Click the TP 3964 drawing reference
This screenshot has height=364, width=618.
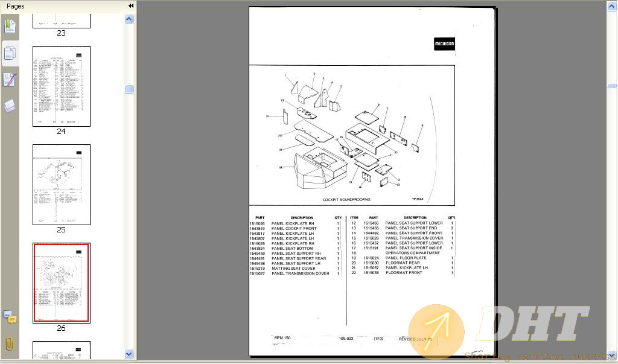point(418,199)
